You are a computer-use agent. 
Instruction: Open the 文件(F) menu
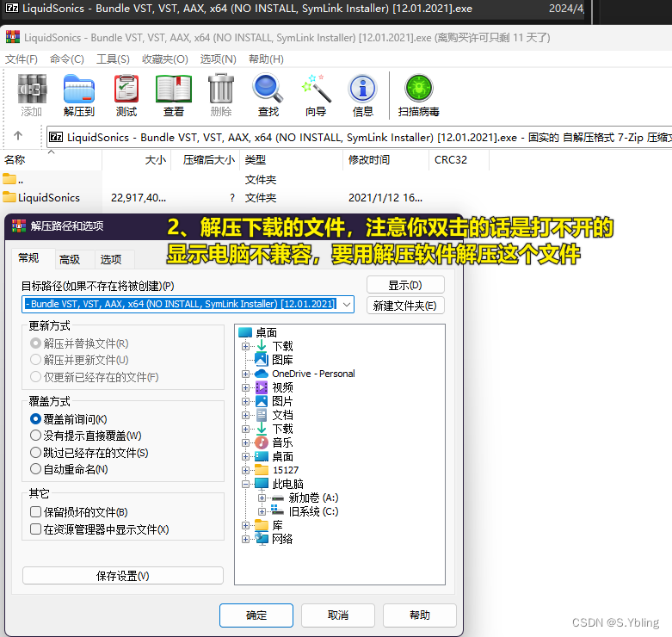[21, 59]
